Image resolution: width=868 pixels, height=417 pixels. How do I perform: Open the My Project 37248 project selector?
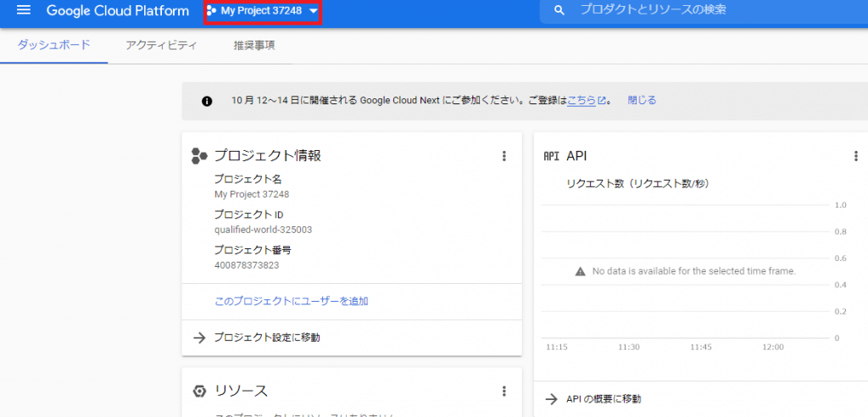click(x=263, y=11)
